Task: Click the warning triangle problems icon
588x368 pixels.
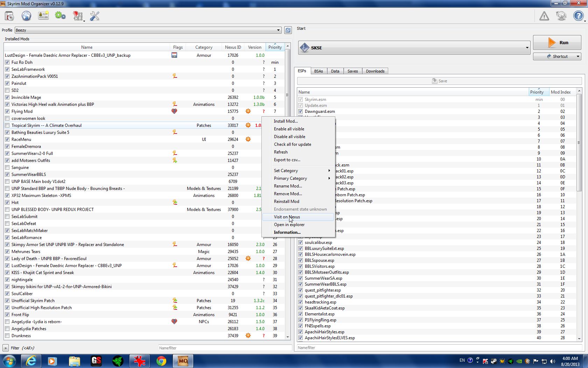Action: tap(544, 16)
